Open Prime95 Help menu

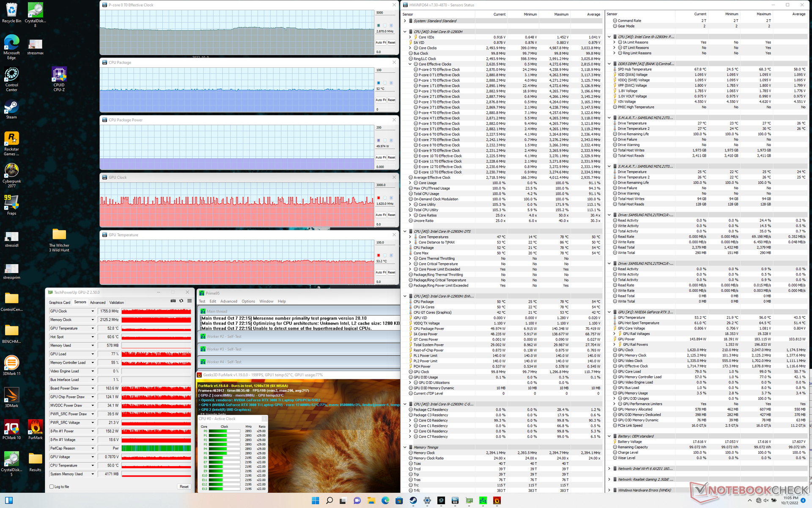click(x=282, y=301)
